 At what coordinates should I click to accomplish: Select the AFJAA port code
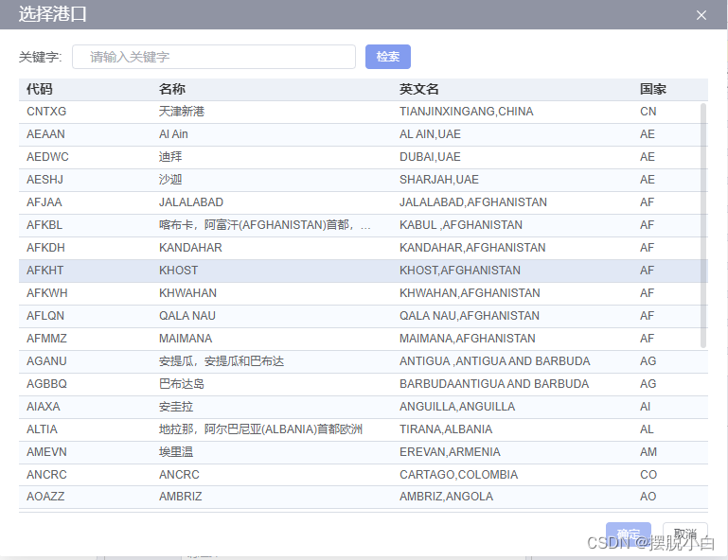pyautogui.click(x=44, y=202)
